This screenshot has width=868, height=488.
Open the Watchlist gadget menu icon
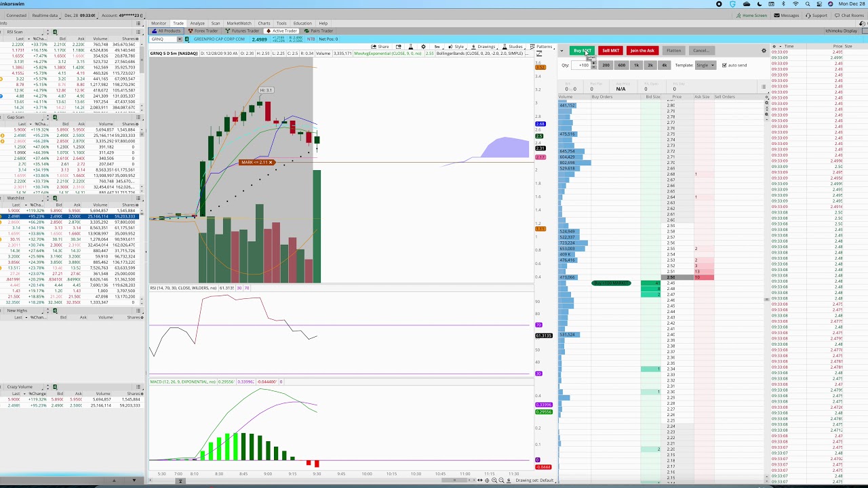[139, 198]
